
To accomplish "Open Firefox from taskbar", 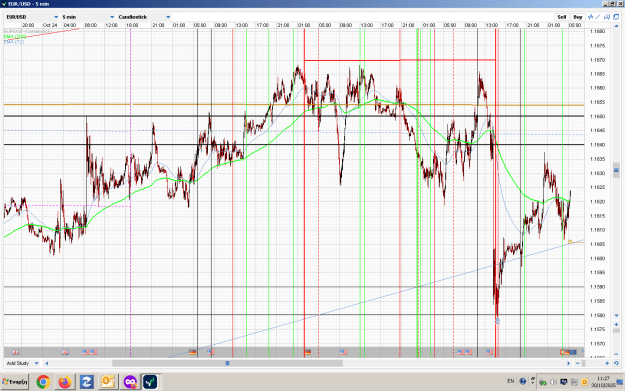I will 65,382.
